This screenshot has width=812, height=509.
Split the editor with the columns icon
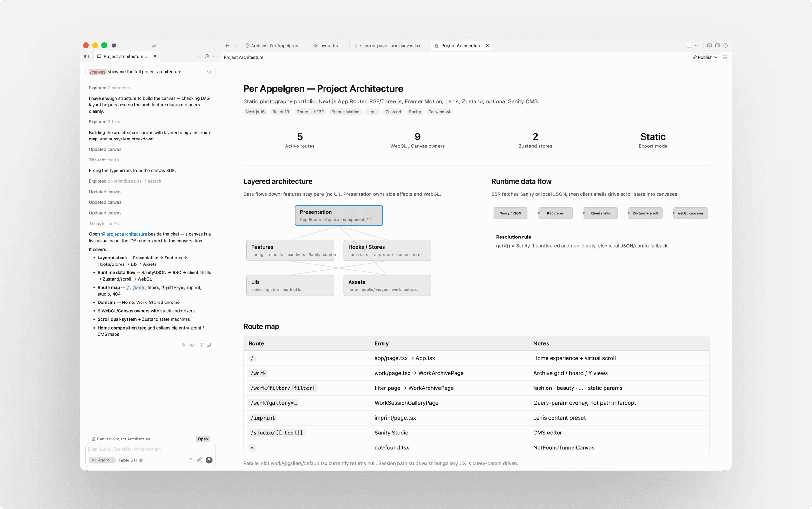pos(689,45)
